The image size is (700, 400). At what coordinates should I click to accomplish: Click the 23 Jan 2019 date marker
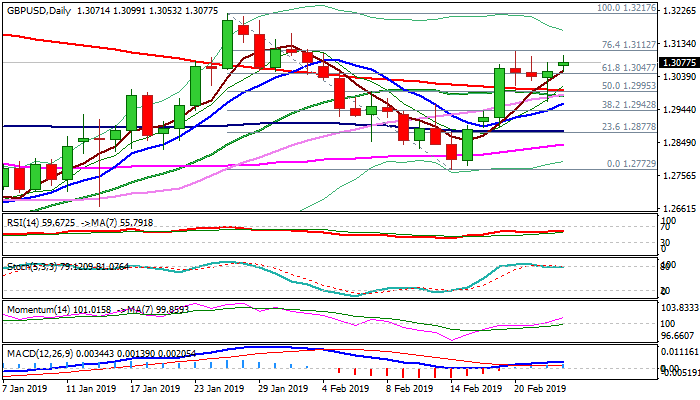218,388
